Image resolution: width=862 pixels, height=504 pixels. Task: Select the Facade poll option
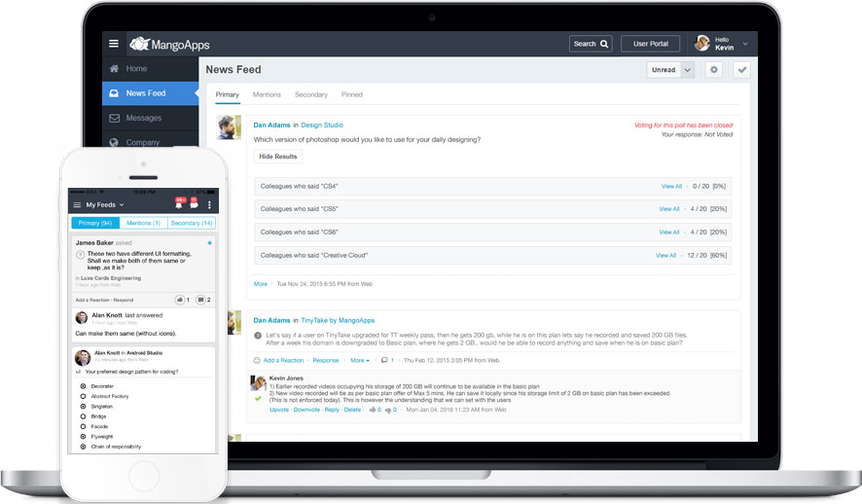[83, 426]
